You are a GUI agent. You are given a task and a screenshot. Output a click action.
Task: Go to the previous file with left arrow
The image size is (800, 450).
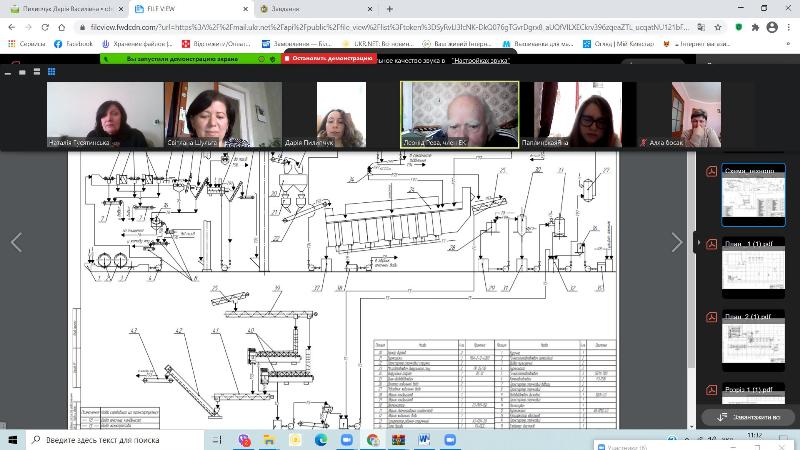(16, 242)
